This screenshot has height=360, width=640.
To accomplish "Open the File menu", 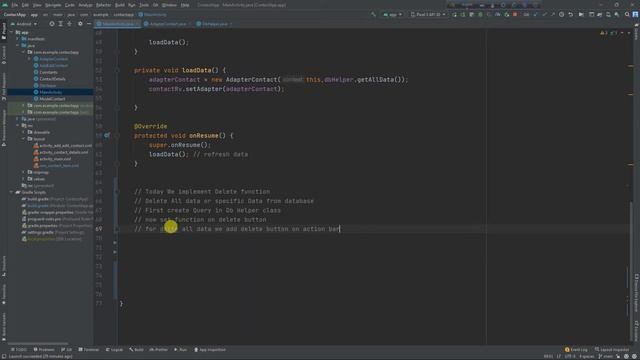I will coord(15,5).
